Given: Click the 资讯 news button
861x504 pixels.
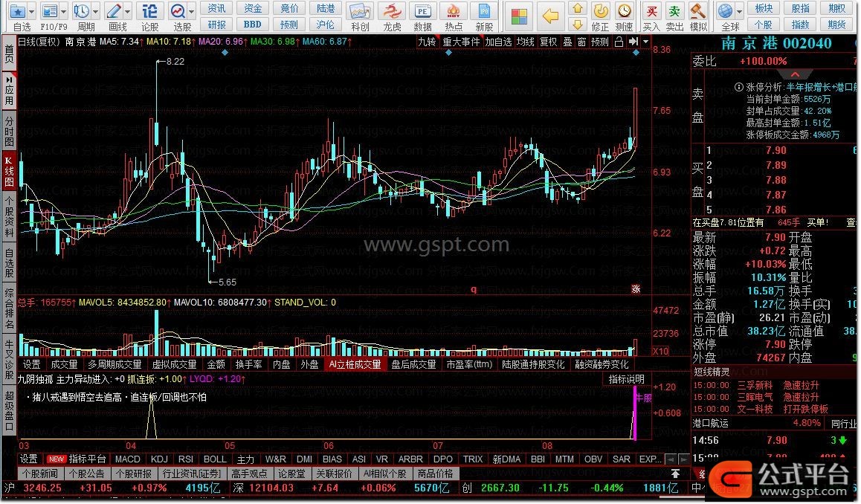Looking at the screenshot, I should point(216,8).
